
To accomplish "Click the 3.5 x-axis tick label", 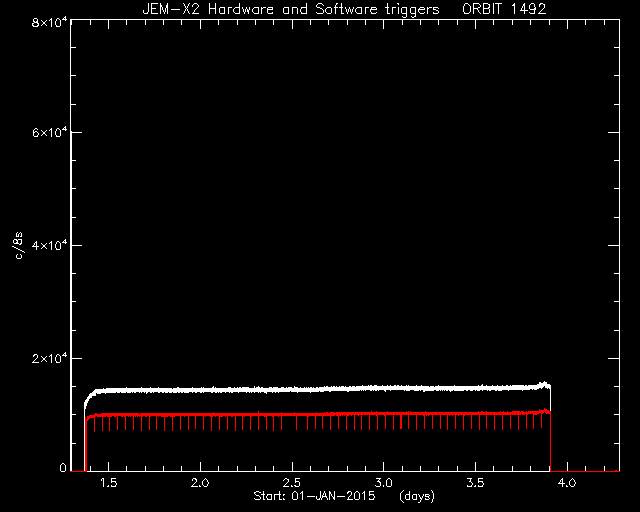I will tap(476, 483).
